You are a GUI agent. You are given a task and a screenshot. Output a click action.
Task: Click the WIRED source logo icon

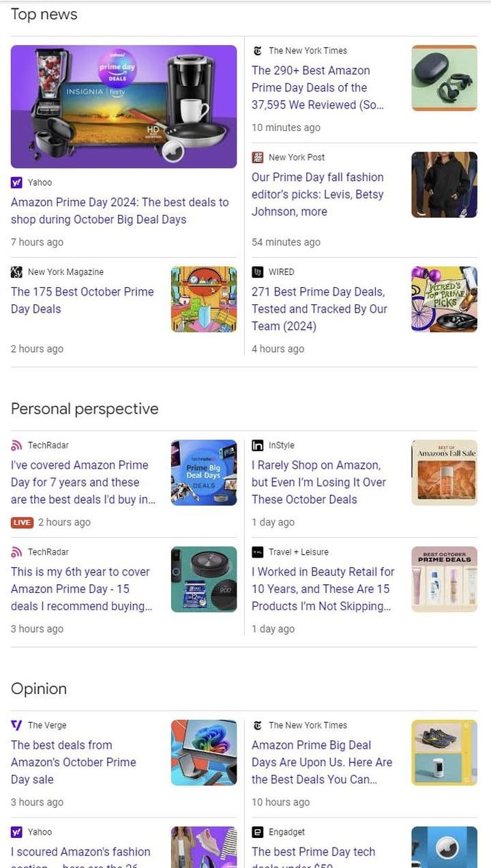pyautogui.click(x=257, y=272)
